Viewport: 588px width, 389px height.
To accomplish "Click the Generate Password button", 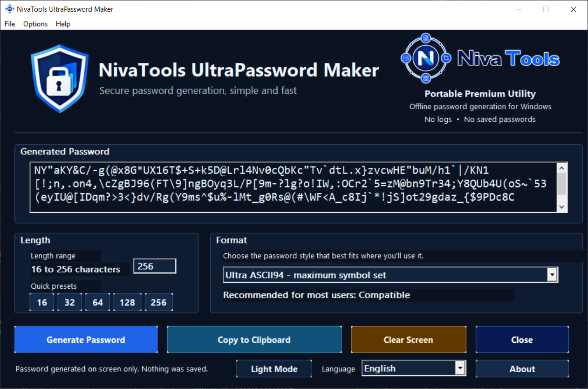I will click(x=86, y=340).
